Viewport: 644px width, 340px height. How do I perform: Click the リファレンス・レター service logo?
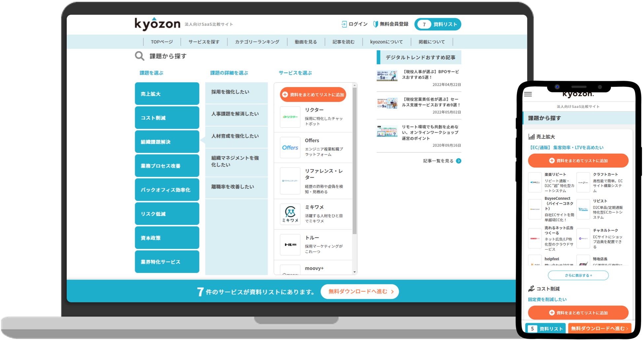click(290, 181)
